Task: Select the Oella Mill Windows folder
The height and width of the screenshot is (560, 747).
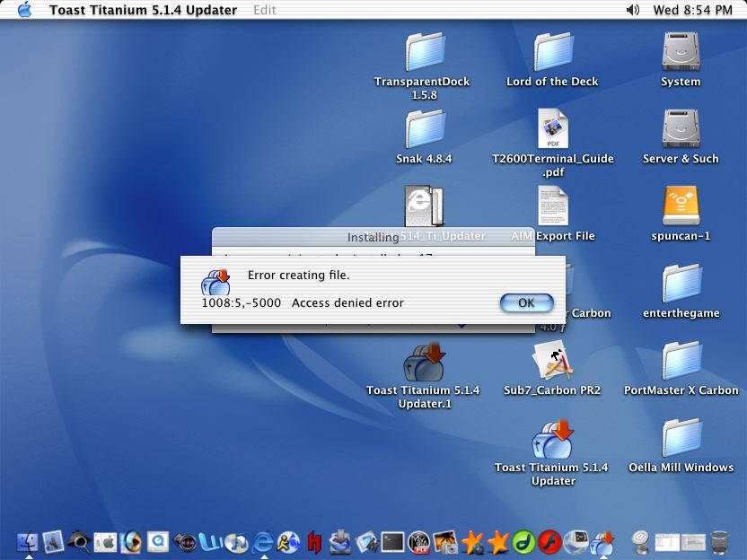Action: click(681, 438)
